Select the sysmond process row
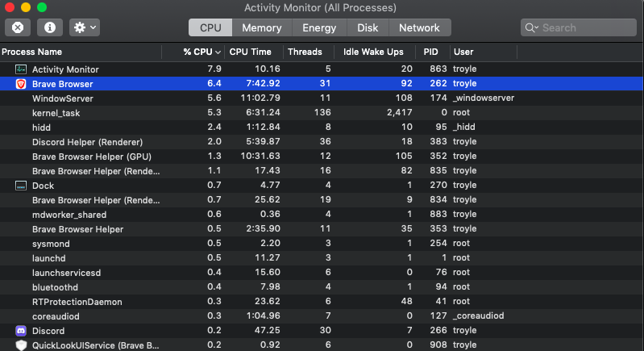The height and width of the screenshot is (351, 644). tap(322, 244)
